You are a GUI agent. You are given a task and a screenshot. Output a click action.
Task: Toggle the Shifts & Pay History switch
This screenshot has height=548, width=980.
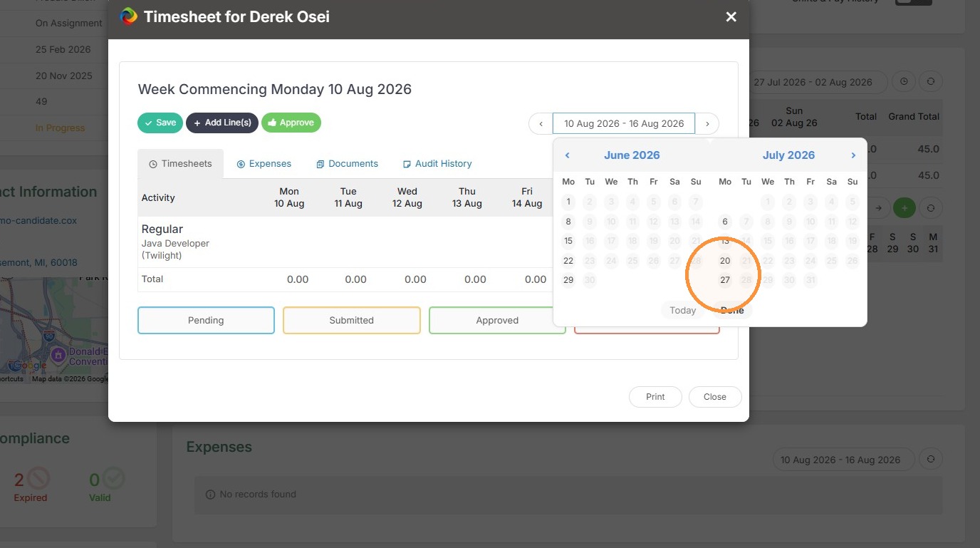913,0
